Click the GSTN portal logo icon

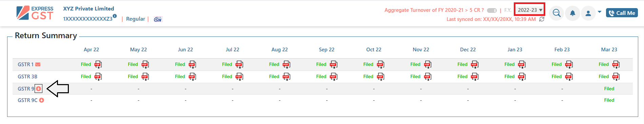tap(158, 19)
